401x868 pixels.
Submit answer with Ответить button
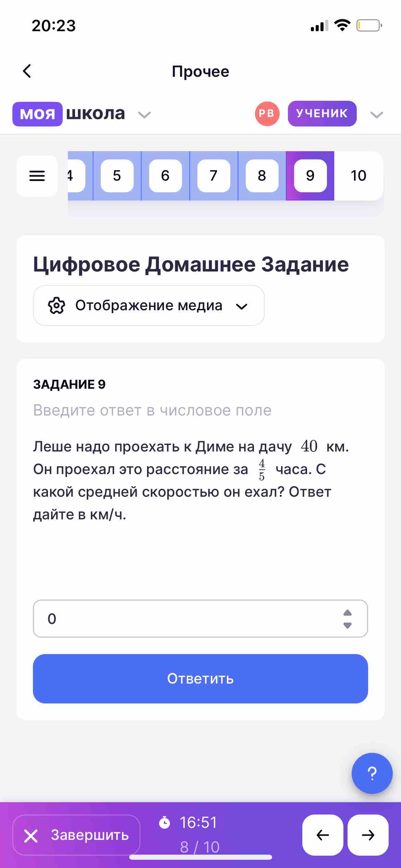200,678
